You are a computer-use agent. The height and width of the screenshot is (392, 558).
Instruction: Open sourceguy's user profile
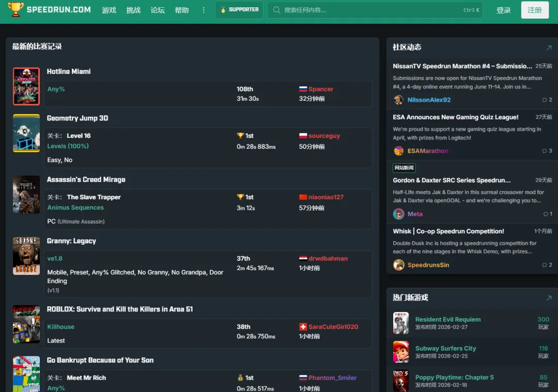(x=324, y=135)
